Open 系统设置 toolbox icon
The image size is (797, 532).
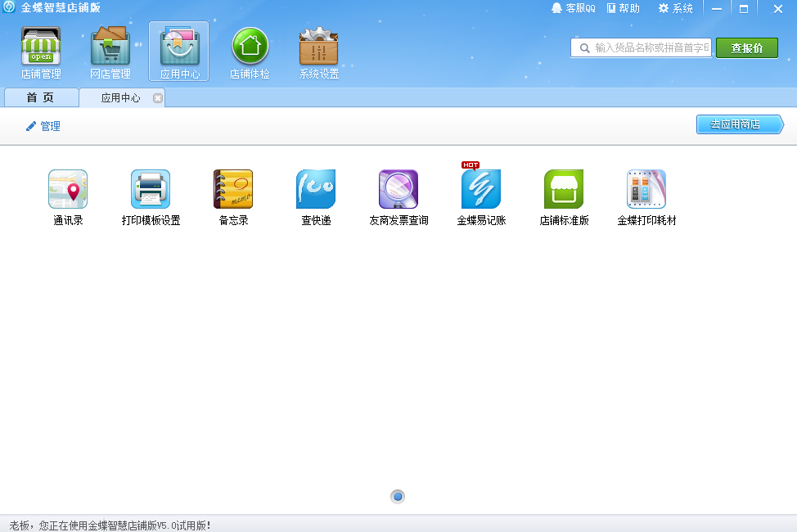[318, 53]
